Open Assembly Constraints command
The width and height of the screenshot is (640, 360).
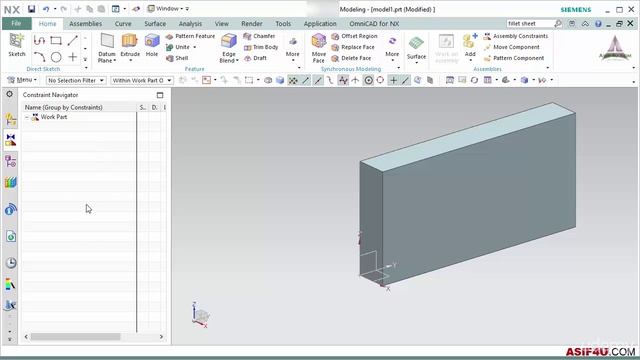coord(516,36)
